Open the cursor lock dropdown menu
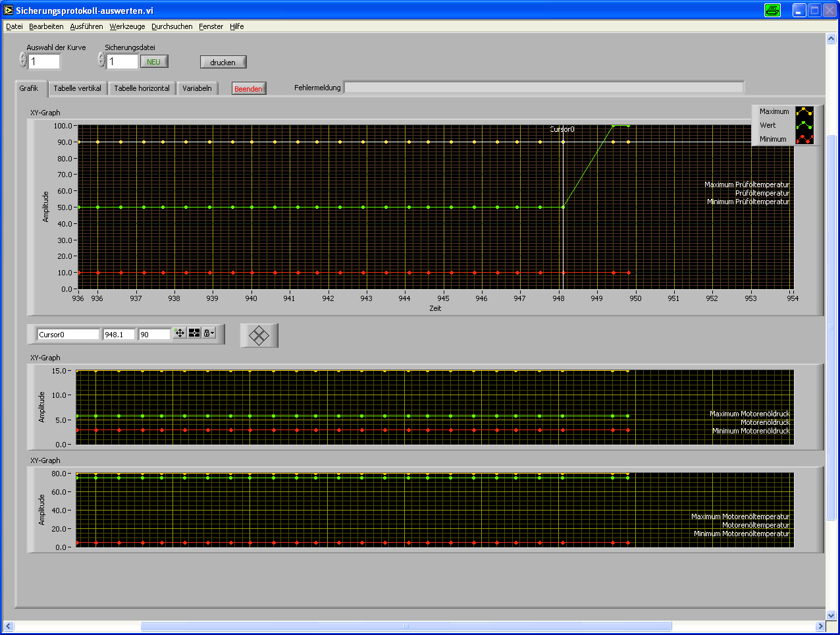This screenshot has width=840, height=635. [209, 333]
